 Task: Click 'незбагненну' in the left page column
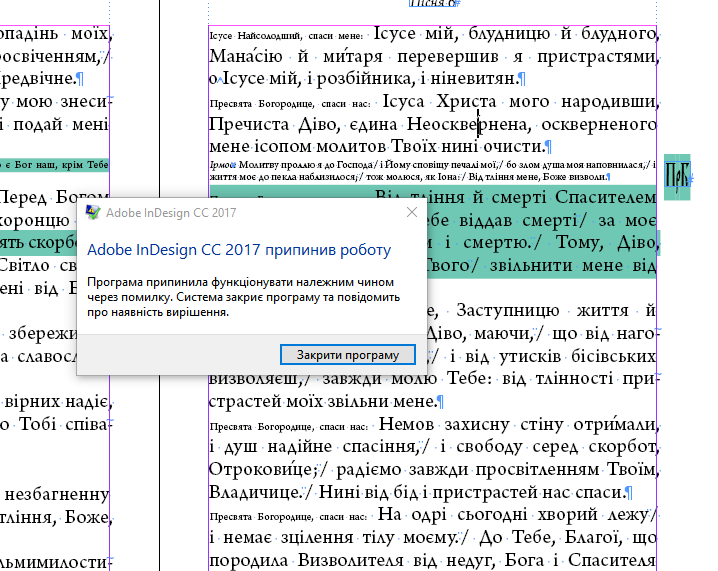pyautogui.click(x=57, y=495)
